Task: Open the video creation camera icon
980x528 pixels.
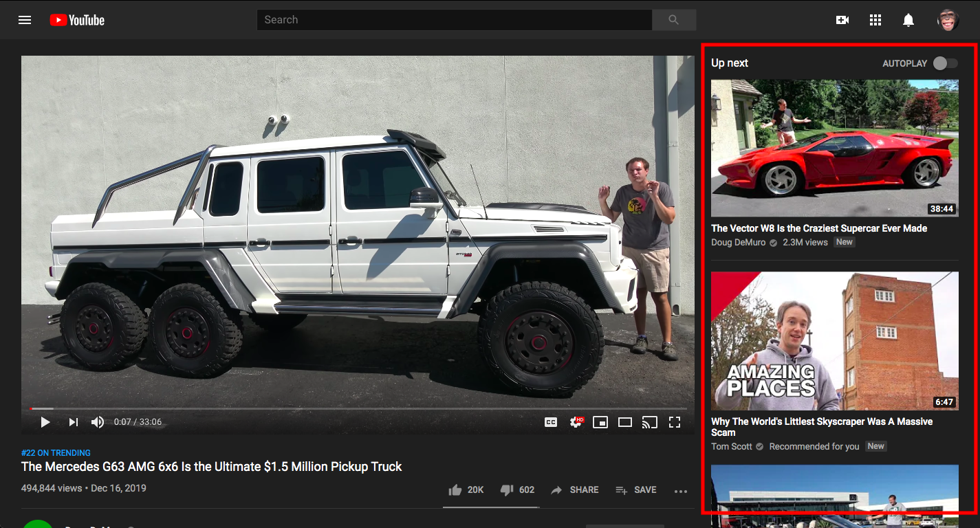Action: click(842, 19)
